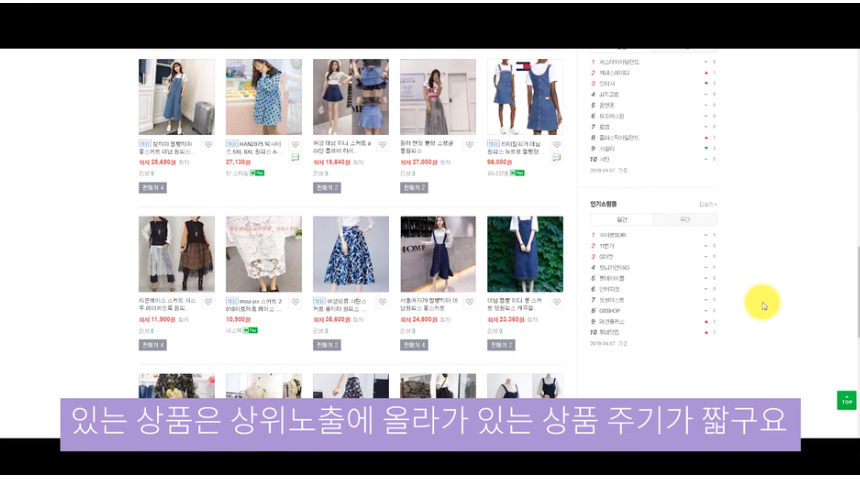Open 11번가 in popular malls list
The width and height of the screenshot is (860, 480).
coord(607,246)
